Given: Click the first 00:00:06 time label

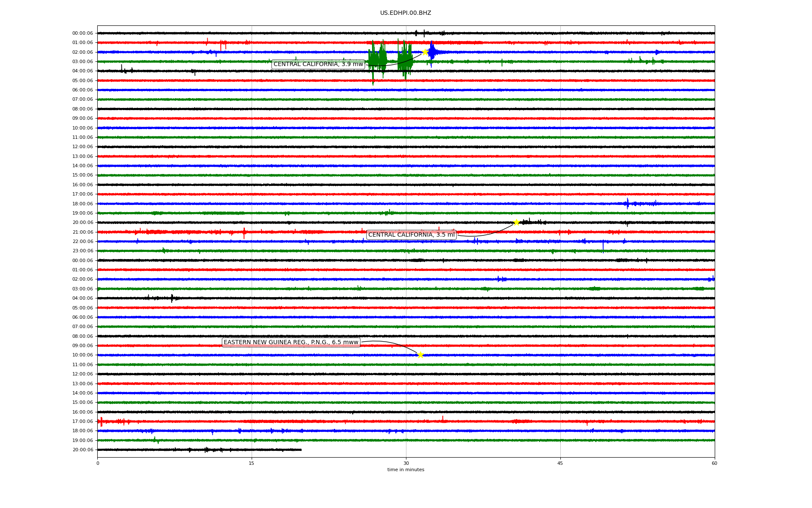Looking at the screenshot, I should [x=82, y=33].
